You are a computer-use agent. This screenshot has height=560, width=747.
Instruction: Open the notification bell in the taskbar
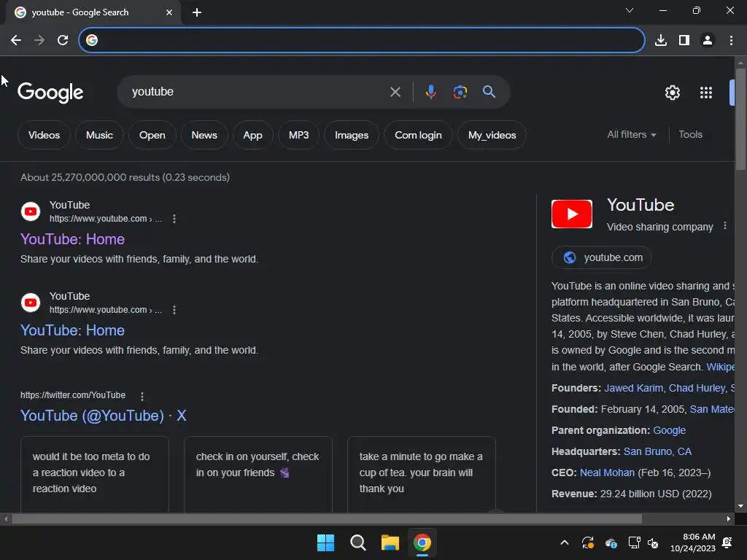(x=727, y=542)
